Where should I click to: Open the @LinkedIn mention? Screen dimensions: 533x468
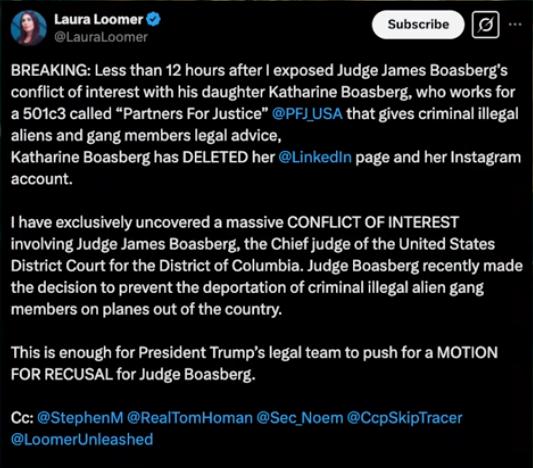[x=315, y=157]
